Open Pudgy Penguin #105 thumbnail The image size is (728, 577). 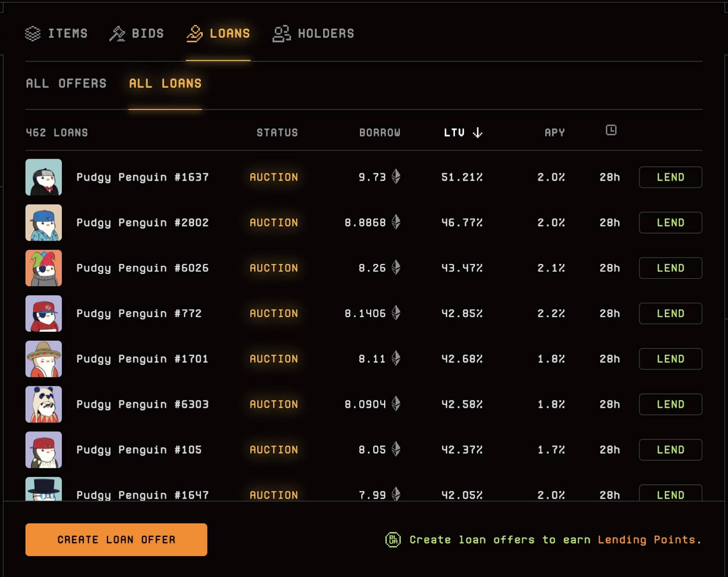pyautogui.click(x=44, y=450)
